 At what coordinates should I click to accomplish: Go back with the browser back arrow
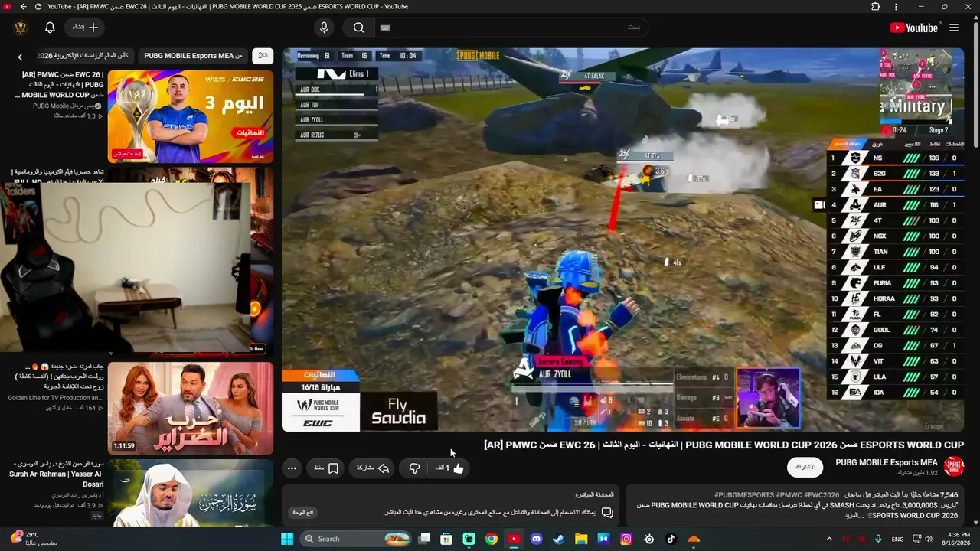coord(24,7)
